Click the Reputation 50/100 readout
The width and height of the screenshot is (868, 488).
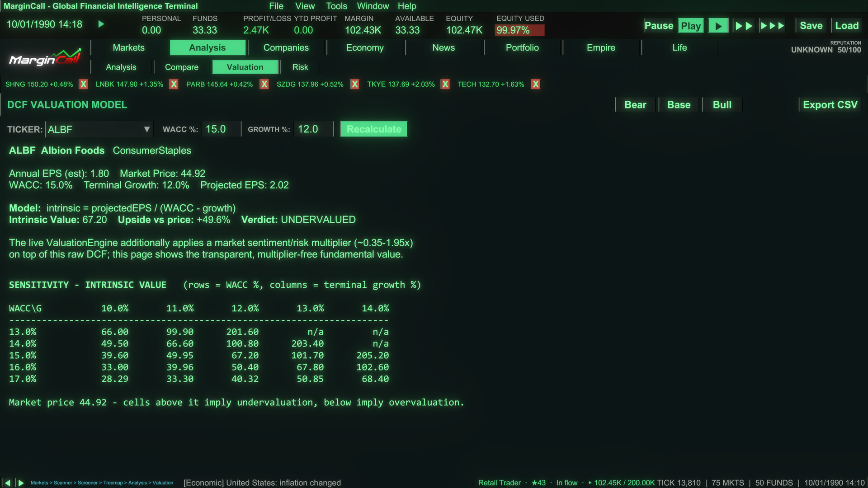click(826, 50)
